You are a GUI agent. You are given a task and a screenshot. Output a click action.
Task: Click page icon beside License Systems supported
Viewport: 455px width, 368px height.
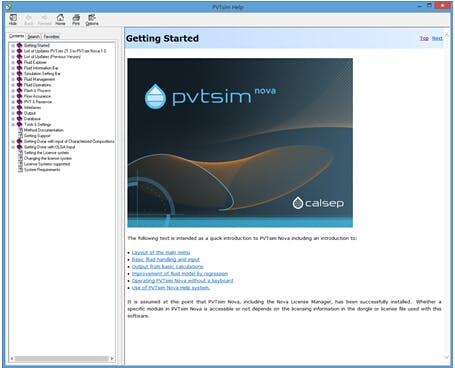pyautogui.click(x=20, y=164)
